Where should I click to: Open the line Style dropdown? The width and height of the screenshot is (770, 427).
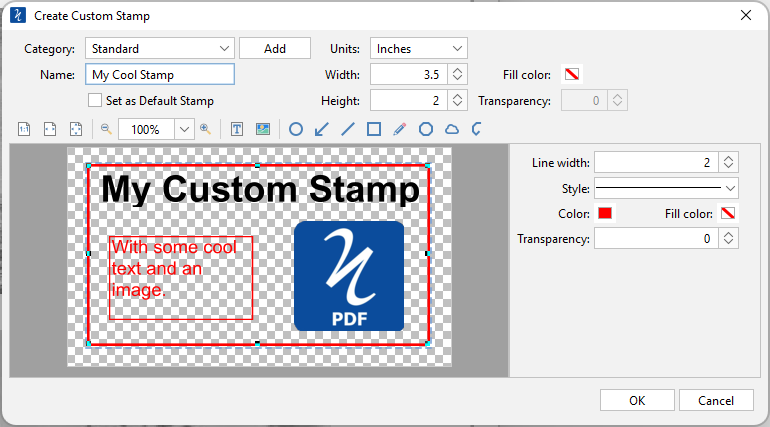[x=666, y=188]
